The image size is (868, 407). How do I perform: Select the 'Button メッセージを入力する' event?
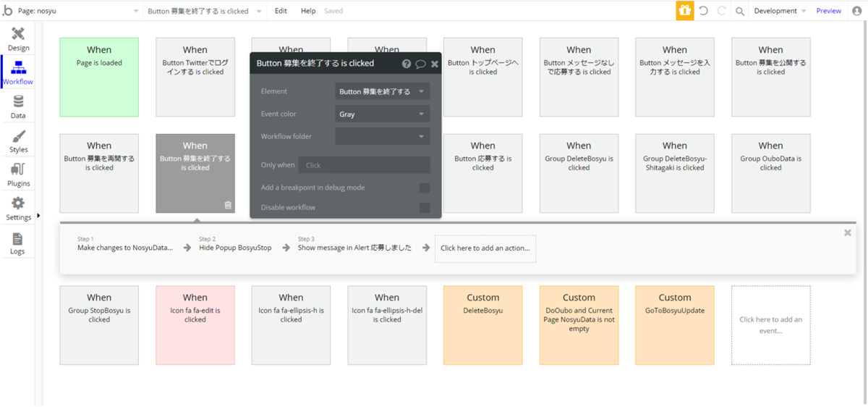pos(675,77)
